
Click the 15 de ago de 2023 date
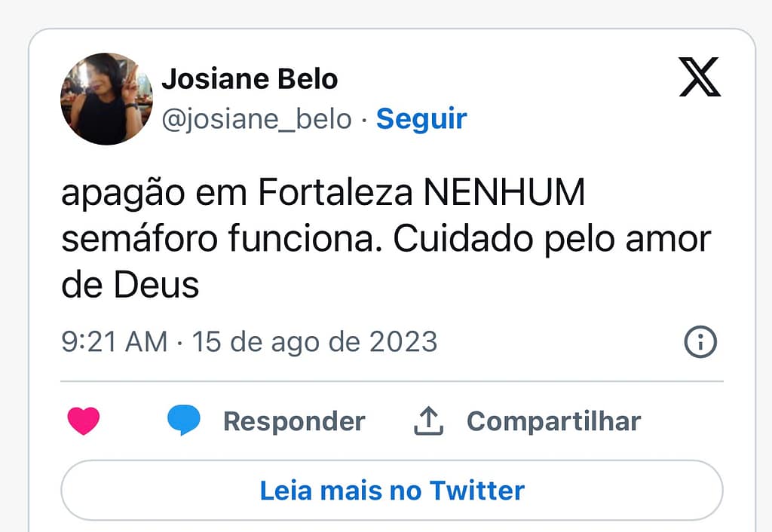(314, 342)
